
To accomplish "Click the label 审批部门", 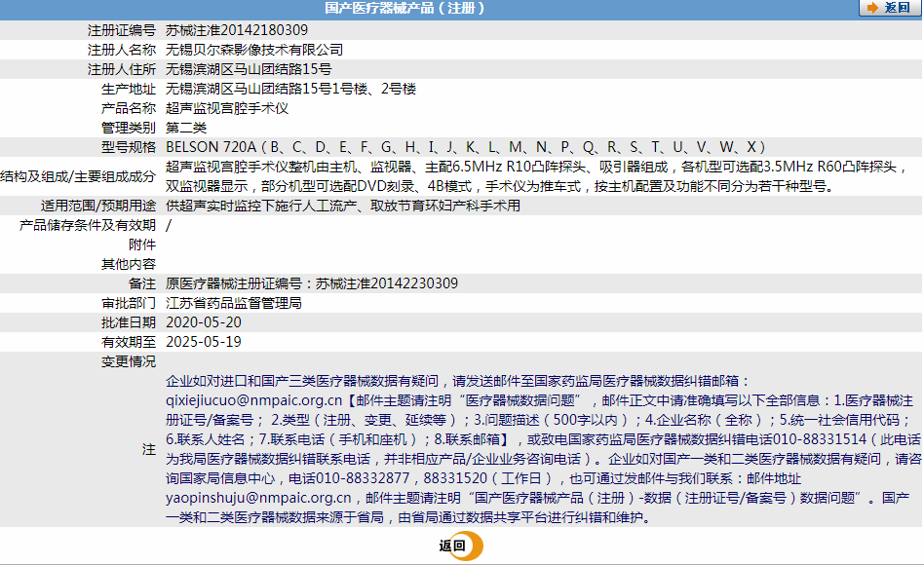I will point(129,303).
